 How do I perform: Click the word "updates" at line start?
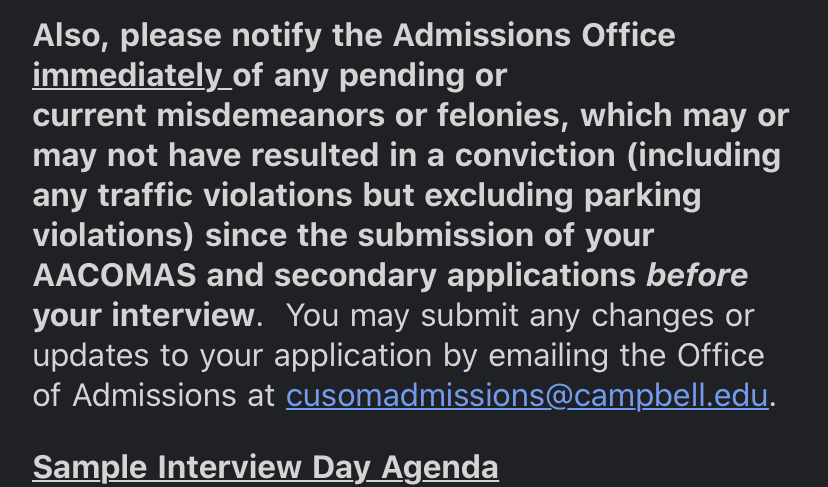tap(91, 356)
